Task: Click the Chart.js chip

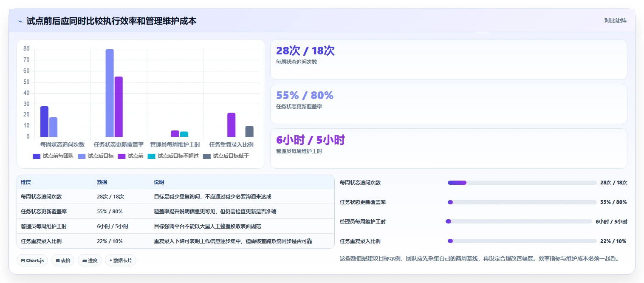Action: (x=32, y=260)
